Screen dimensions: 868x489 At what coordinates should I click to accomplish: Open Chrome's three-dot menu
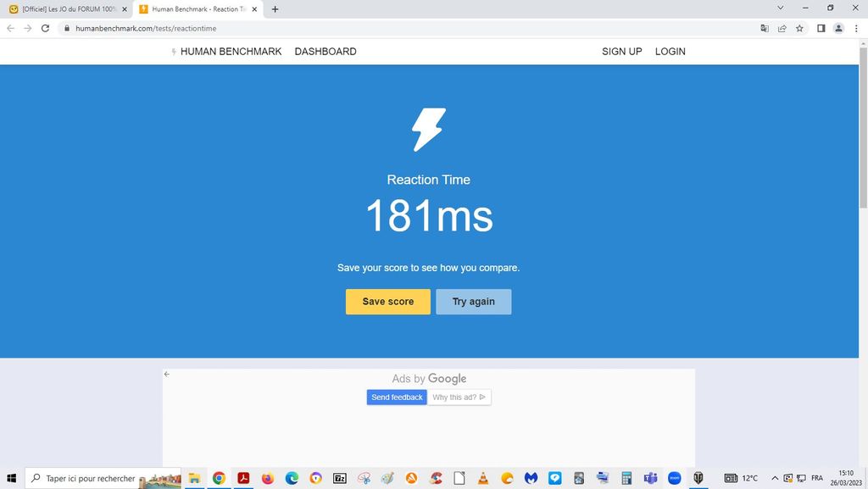pos(856,28)
